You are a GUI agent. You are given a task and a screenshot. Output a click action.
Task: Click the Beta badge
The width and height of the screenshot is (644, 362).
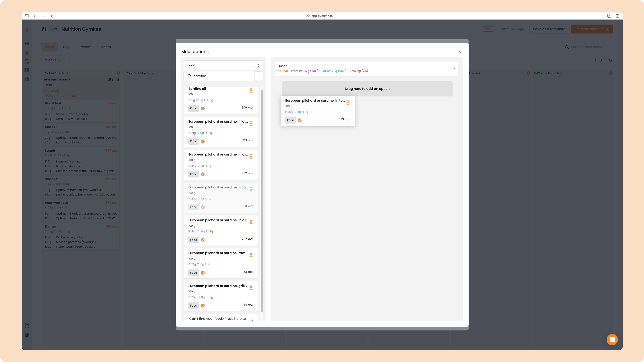pos(488,29)
